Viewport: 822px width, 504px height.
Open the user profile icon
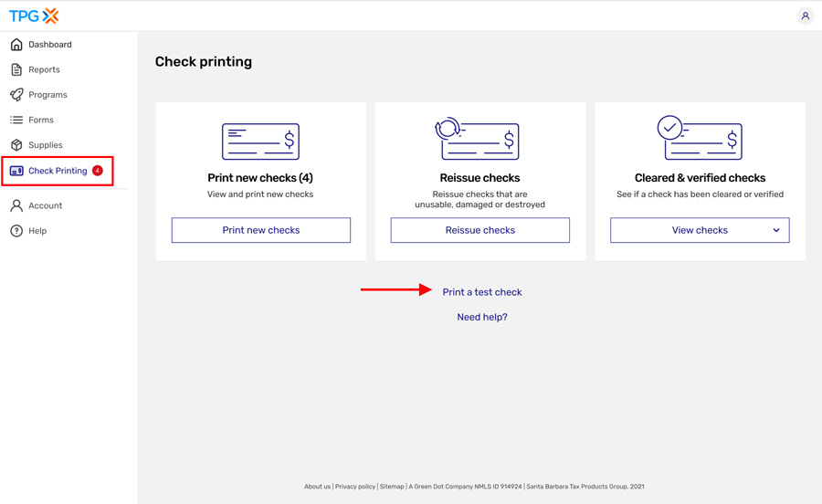coord(805,16)
